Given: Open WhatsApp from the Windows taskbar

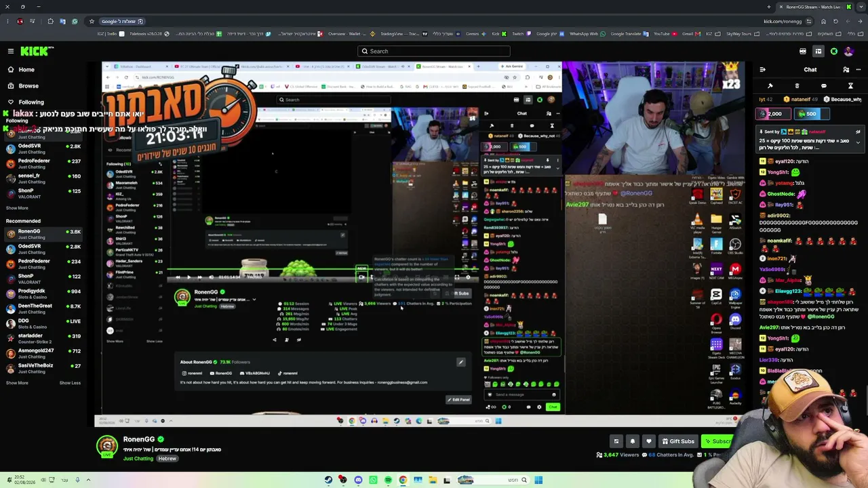Looking at the screenshot, I should pyautogui.click(x=373, y=480).
